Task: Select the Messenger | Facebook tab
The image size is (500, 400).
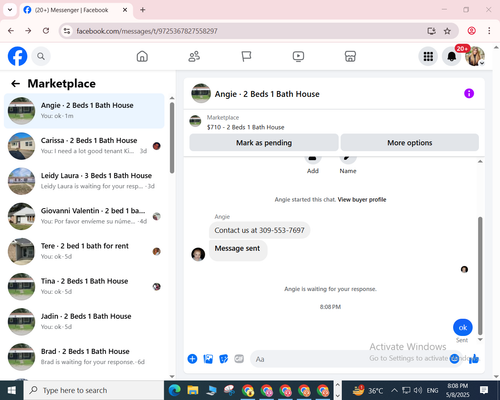Action: [76, 10]
